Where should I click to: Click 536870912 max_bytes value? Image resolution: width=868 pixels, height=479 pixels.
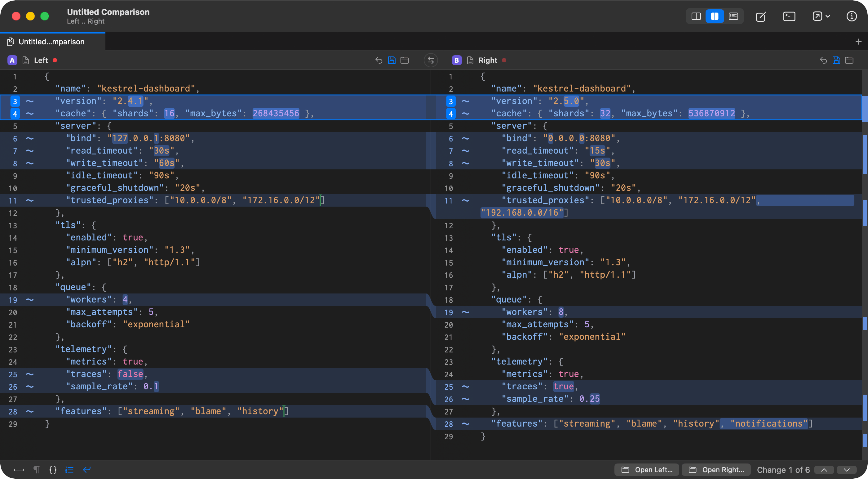pos(712,113)
